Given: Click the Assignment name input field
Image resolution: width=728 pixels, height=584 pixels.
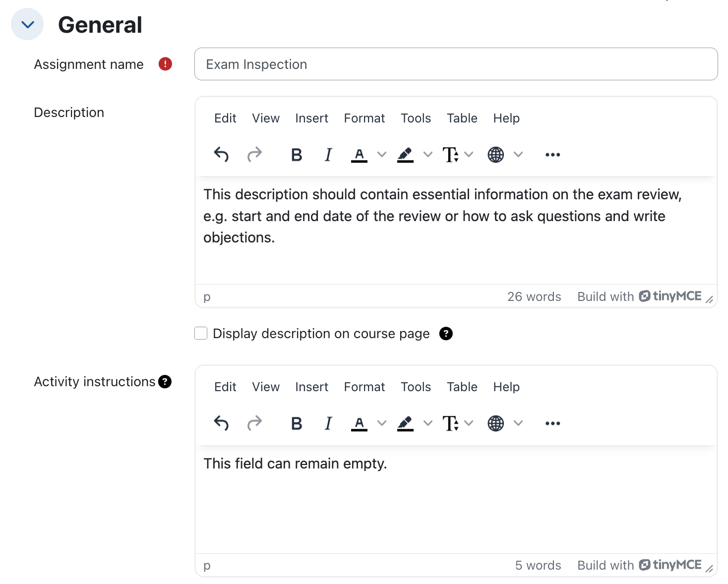Looking at the screenshot, I should (456, 64).
